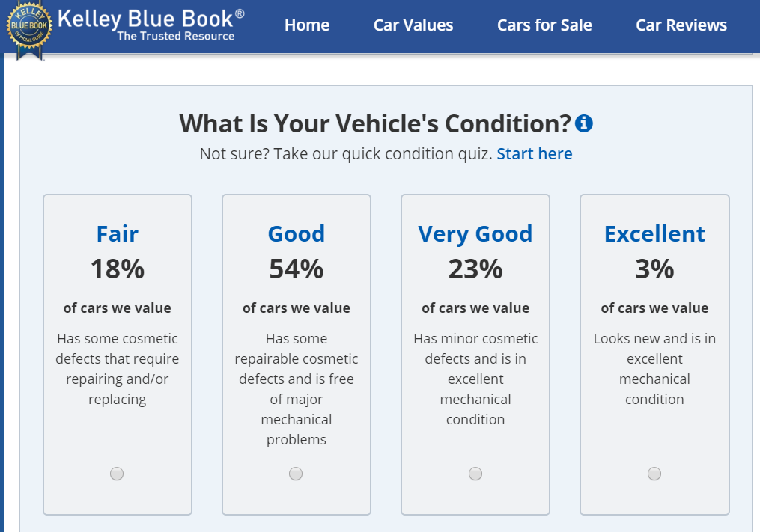The image size is (760, 532).
Task: Click the Kelley Blue Book badge logo
Action: 28,28
